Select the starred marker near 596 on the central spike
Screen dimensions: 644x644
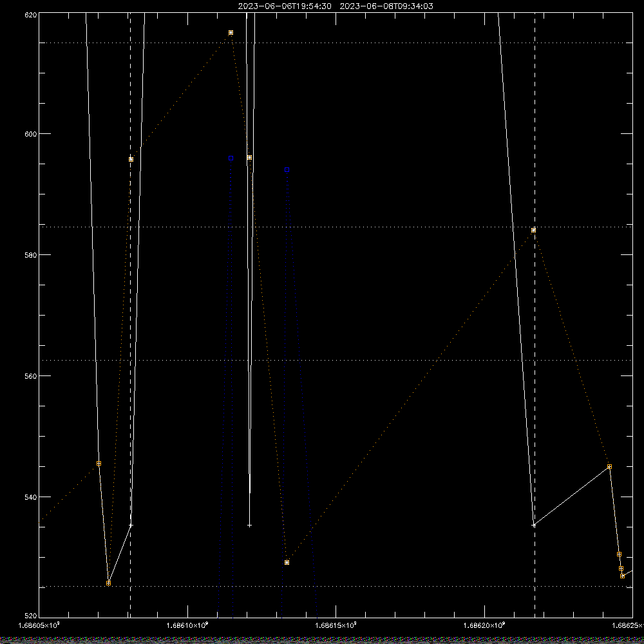point(249,158)
